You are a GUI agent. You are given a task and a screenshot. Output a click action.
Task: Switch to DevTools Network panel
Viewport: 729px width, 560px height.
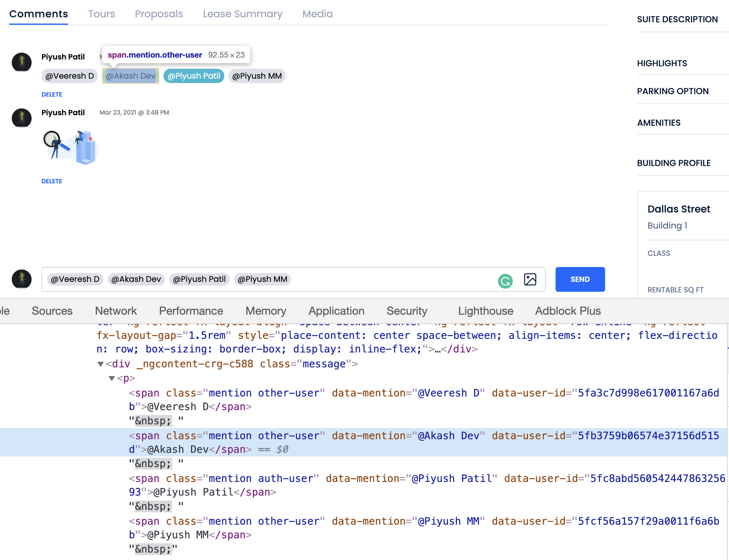(x=116, y=311)
